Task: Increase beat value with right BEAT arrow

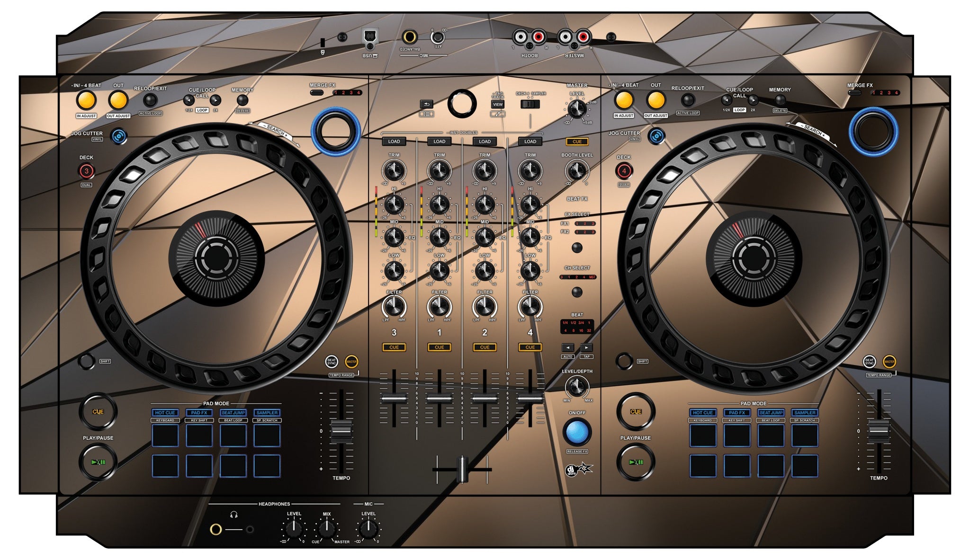Action: tap(586, 348)
